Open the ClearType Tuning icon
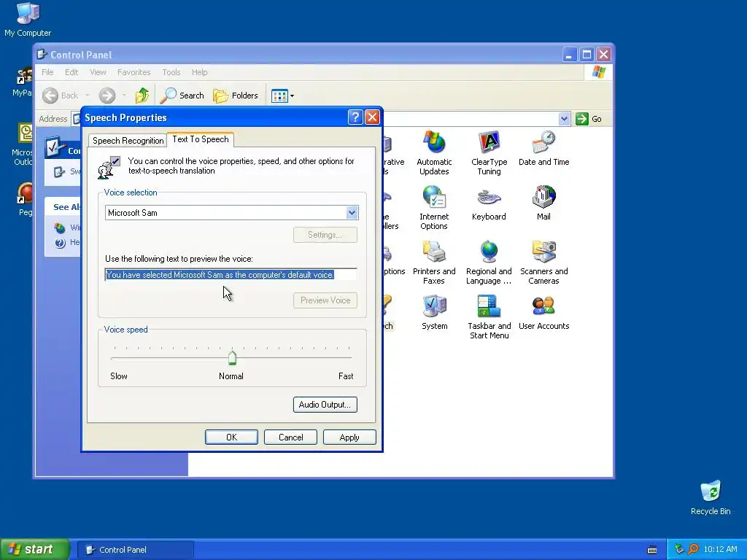The height and width of the screenshot is (560, 747). click(489, 153)
